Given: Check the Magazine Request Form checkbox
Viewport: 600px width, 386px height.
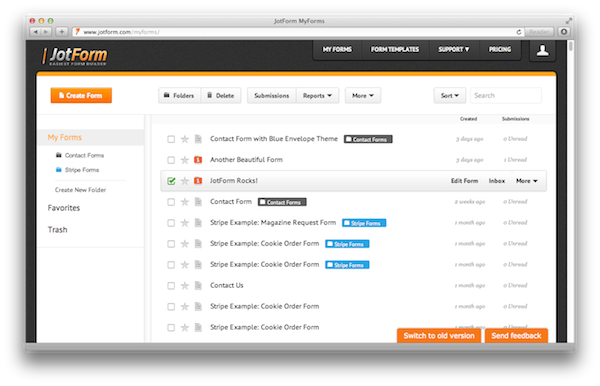Looking at the screenshot, I should tap(171, 223).
